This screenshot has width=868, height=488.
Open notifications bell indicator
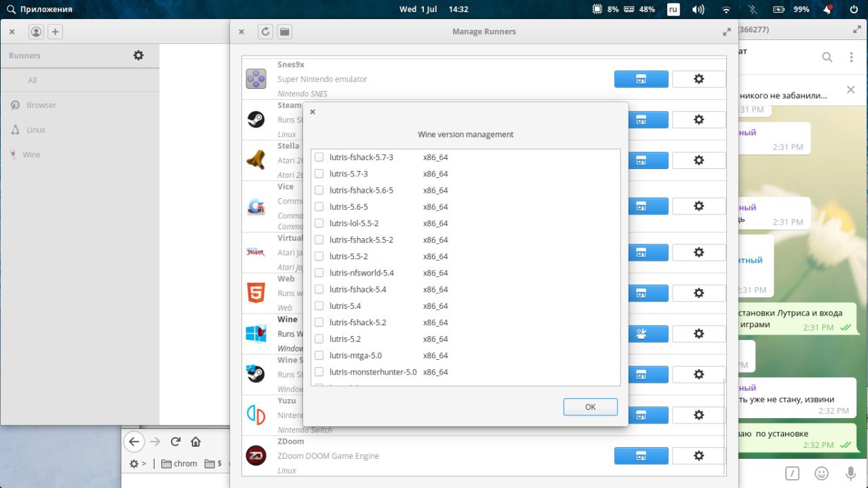(828, 10)
